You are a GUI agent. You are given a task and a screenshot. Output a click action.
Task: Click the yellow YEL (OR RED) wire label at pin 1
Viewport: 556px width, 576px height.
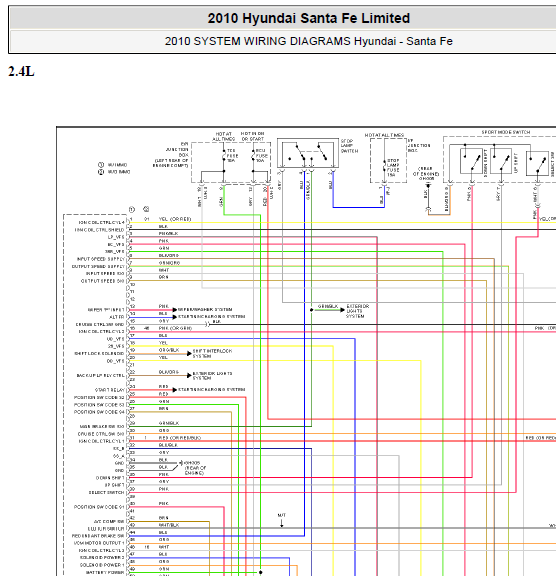click(175, 219)
